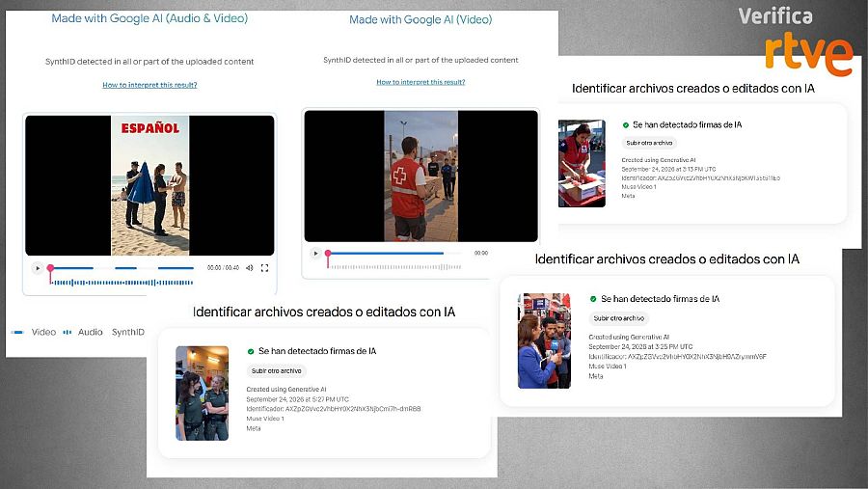This screenshot has width=868, height=489.
Task: Click 'September 24, 2026 at 3:25 PM UTC' text
Action: pyautogui.click(x=640, y=346)
